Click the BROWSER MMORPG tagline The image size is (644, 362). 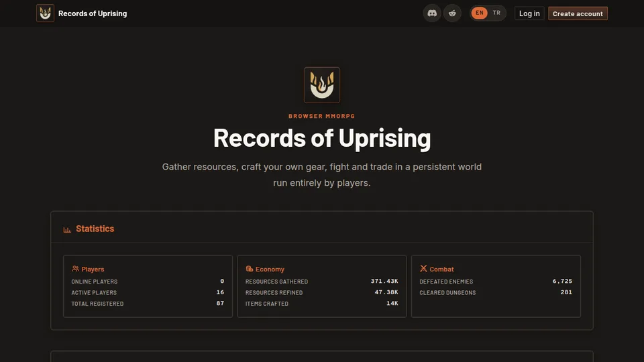pyautogui.click(x=321, y=116)
